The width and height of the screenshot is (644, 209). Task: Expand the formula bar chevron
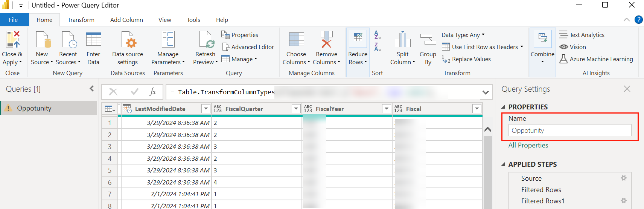[486, 92]
